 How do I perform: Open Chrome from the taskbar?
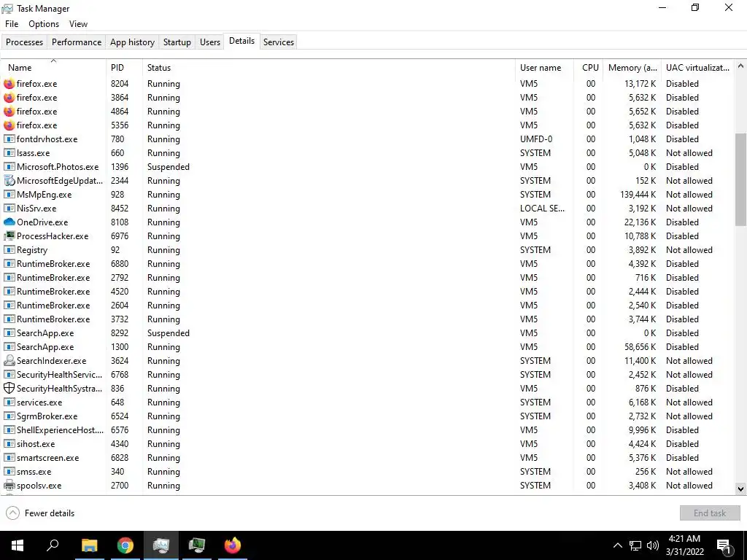125,545
